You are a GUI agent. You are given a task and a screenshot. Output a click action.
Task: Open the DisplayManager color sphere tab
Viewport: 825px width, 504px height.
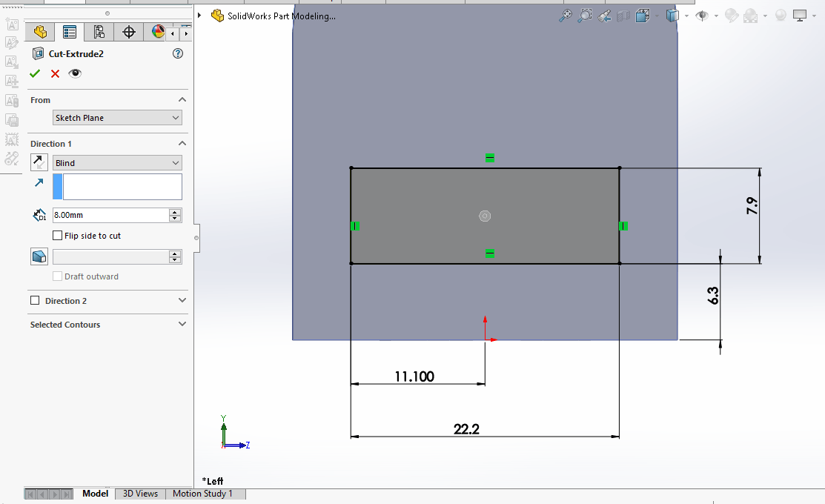tap(158, 32)
